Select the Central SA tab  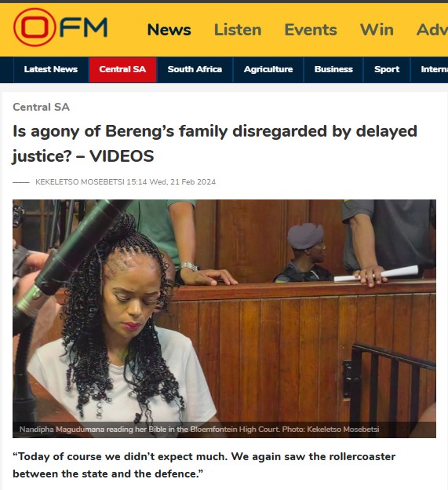tap(122, 69)
